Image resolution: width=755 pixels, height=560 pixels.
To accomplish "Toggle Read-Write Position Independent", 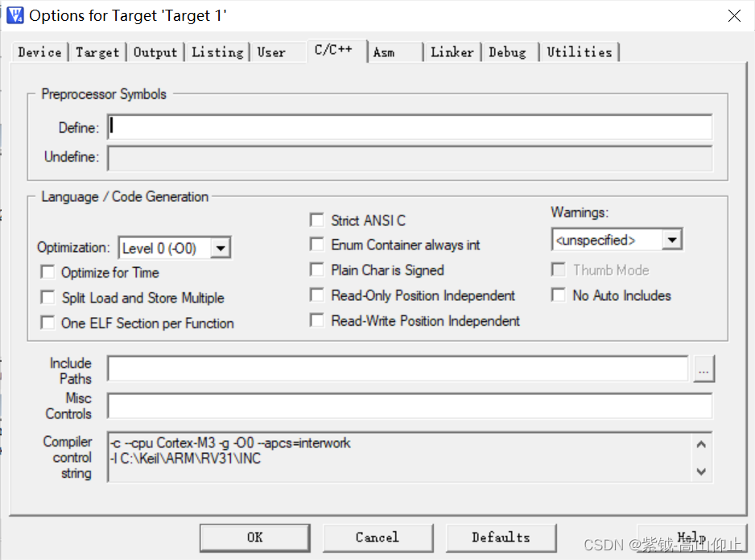I will [317, 320].
